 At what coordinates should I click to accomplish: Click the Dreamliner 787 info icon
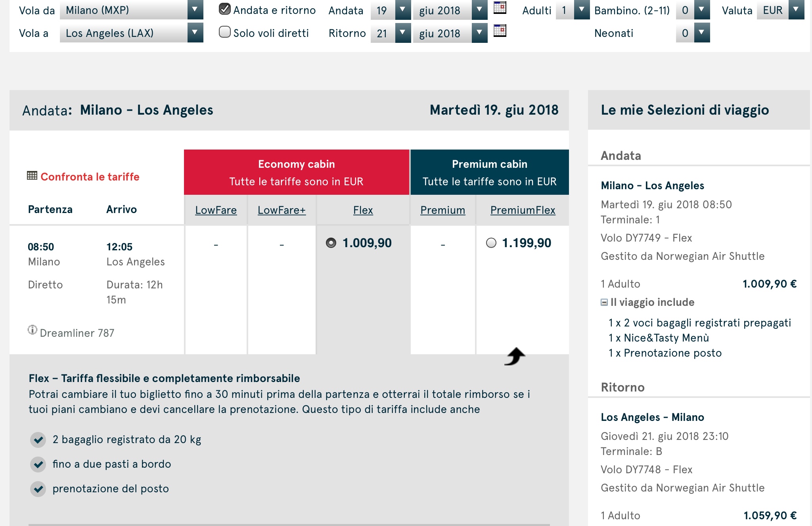[x=33, y=330]
